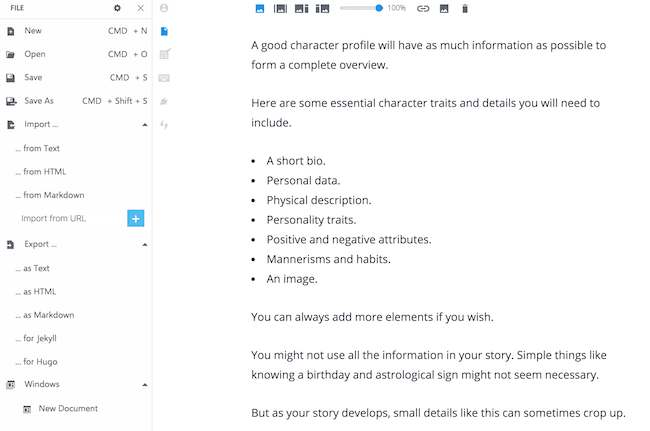
Task: Select the inline image alignment option
Action: [260, 8]
